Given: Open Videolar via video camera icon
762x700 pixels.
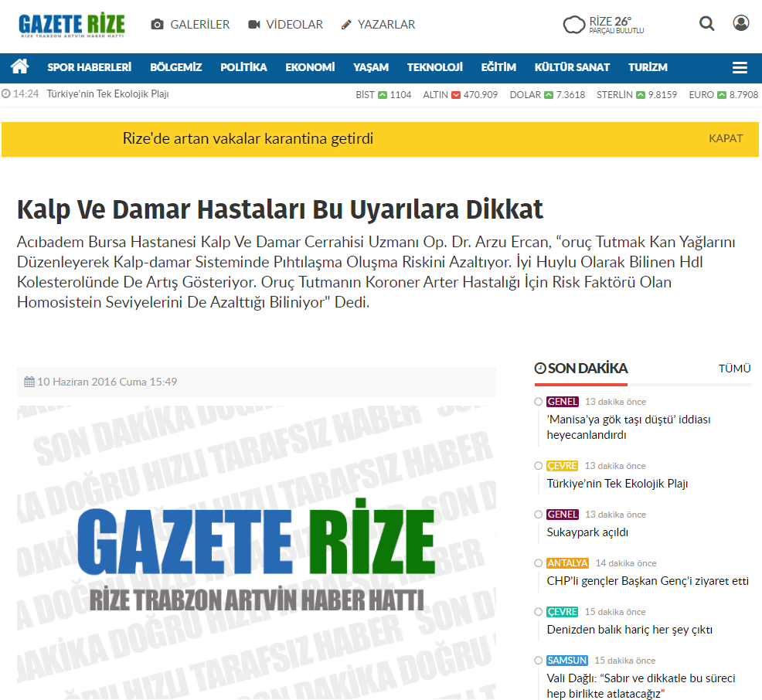Looking at the screenshot, I should [254, 24].
